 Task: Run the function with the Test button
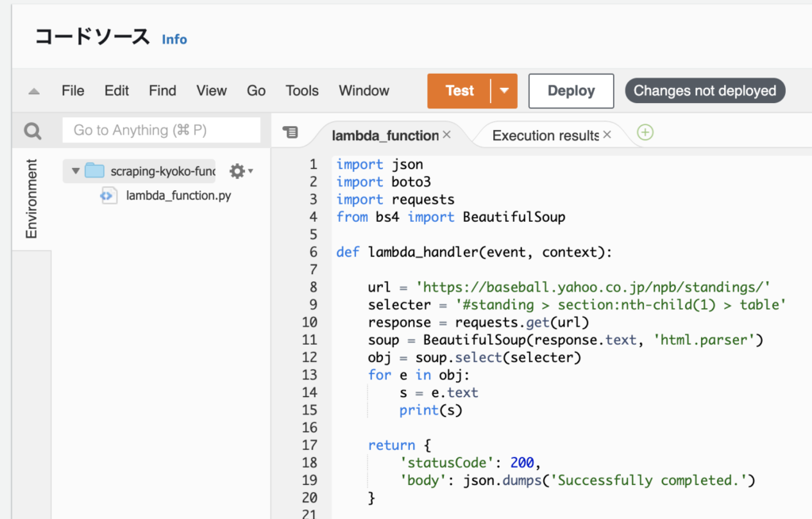click(459, 91)
